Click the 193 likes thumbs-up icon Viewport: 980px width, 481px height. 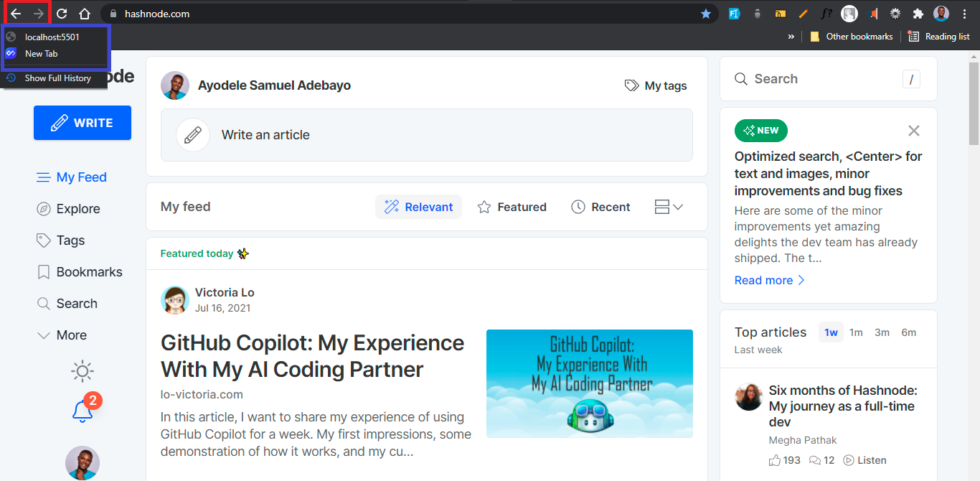point(775,460)
